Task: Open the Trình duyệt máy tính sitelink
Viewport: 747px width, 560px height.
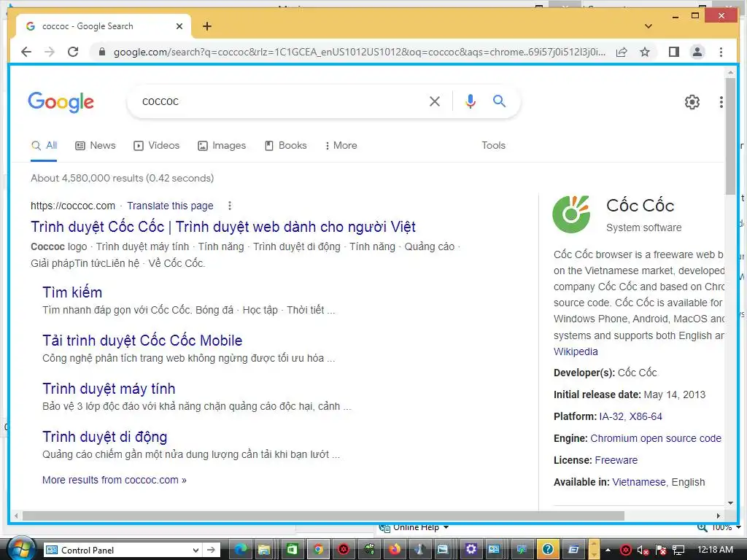Action: [109, 389]
